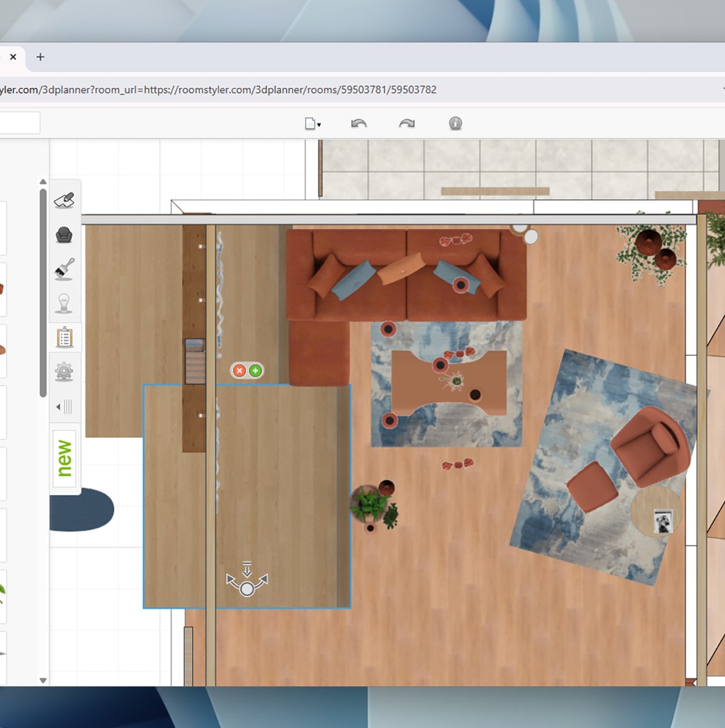Screen dimensions: 725x728
Task: Click the sidebar scrollbar down arrow
Action: tap(43, 680)
